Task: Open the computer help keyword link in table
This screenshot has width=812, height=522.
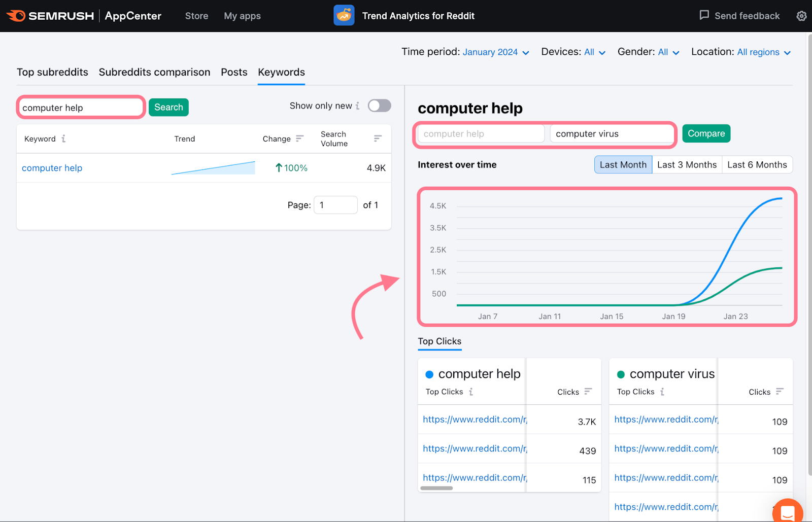Action: tap(52, 168)
